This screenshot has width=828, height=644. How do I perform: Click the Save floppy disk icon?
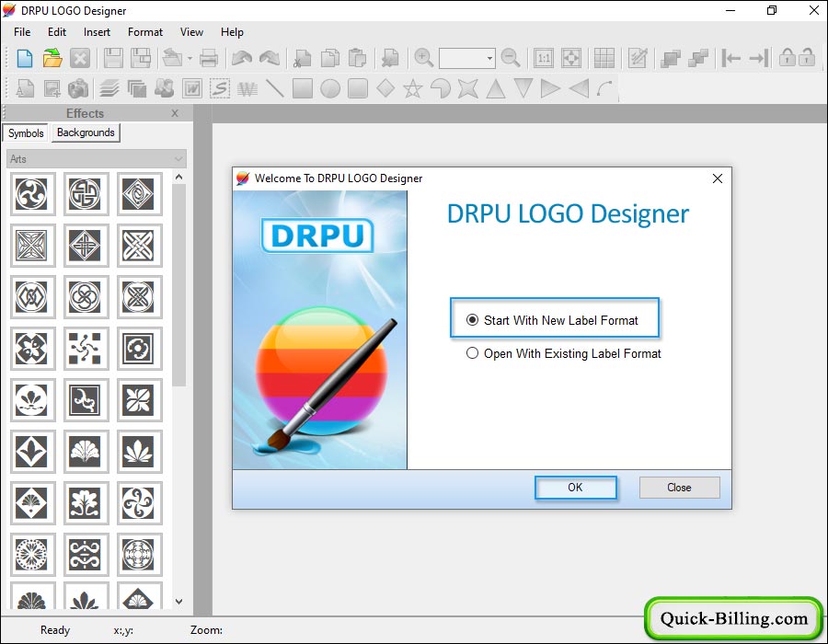(x=113, y=58)
